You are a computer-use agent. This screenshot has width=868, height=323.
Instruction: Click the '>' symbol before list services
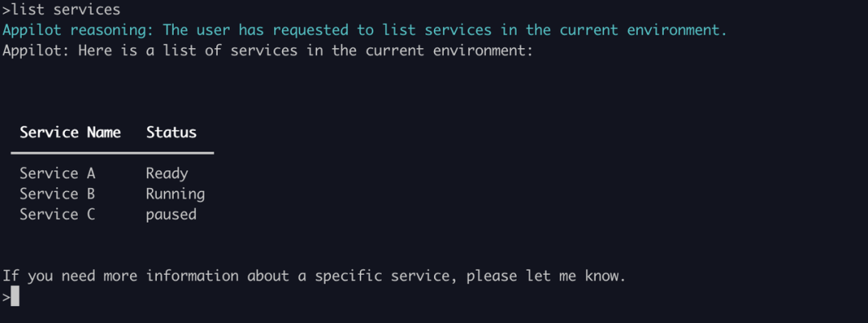pyautogui.click(x=6, y=10)
